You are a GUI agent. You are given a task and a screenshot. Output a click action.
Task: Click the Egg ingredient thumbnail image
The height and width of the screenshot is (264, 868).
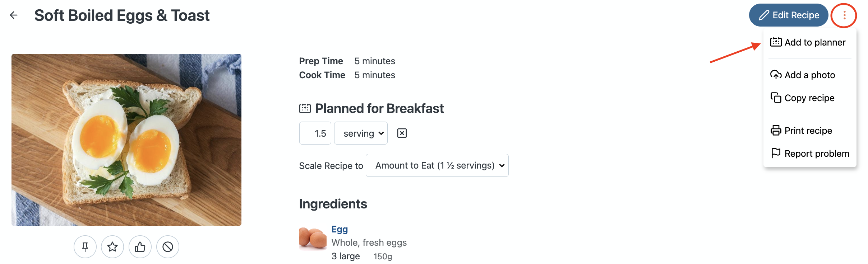click(x=313, y=238)
